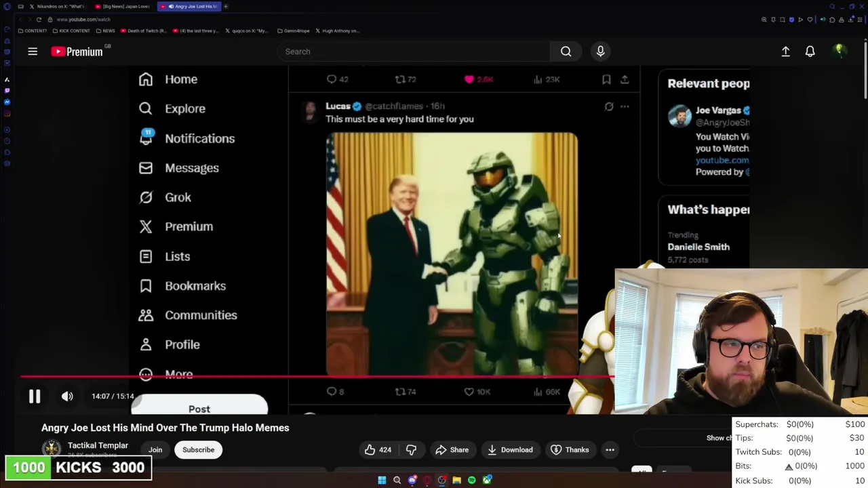Open the Tactikal Templar channel name link

pos(98,445)
